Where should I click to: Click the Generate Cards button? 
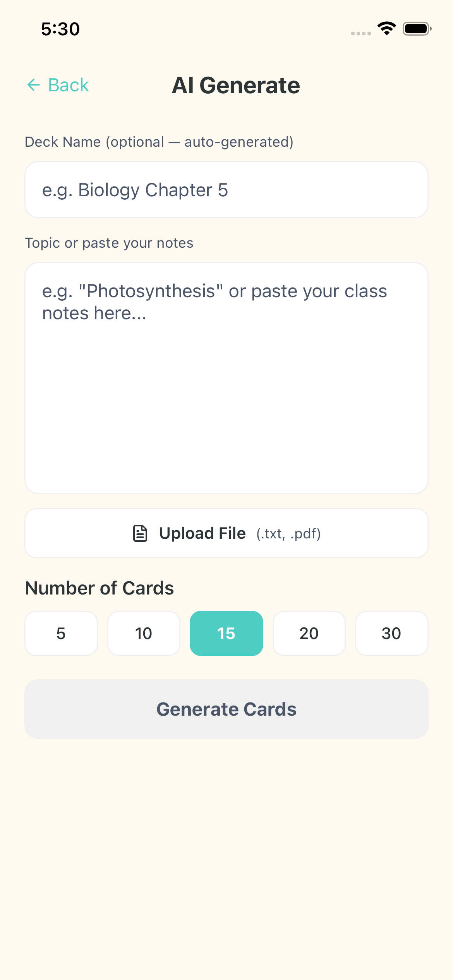pos(226,709)
